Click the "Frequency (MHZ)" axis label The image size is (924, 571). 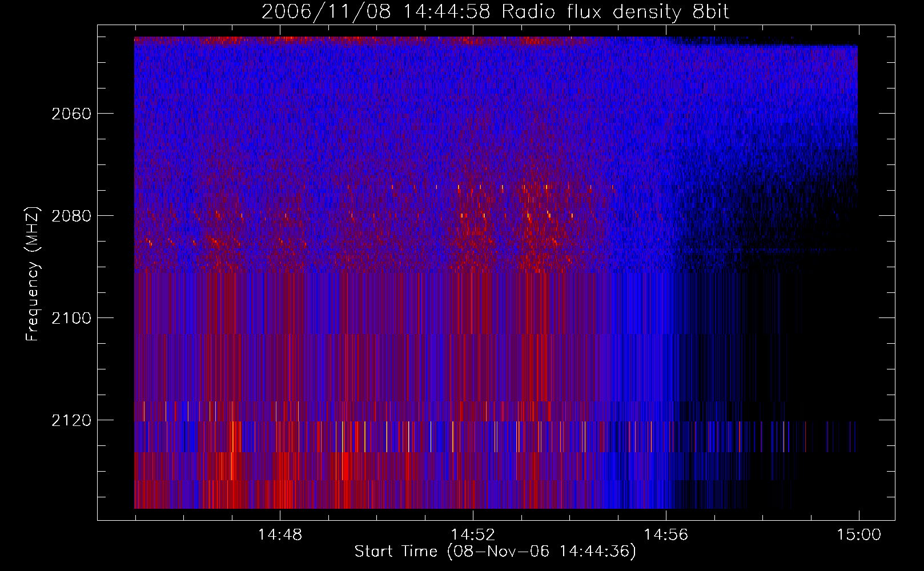pos(33,274)
